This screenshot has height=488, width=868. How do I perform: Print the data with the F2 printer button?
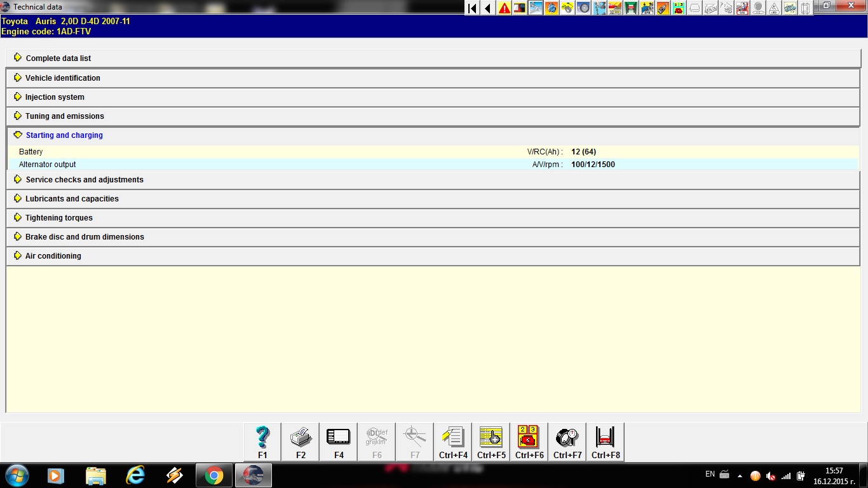click(301, 442)
